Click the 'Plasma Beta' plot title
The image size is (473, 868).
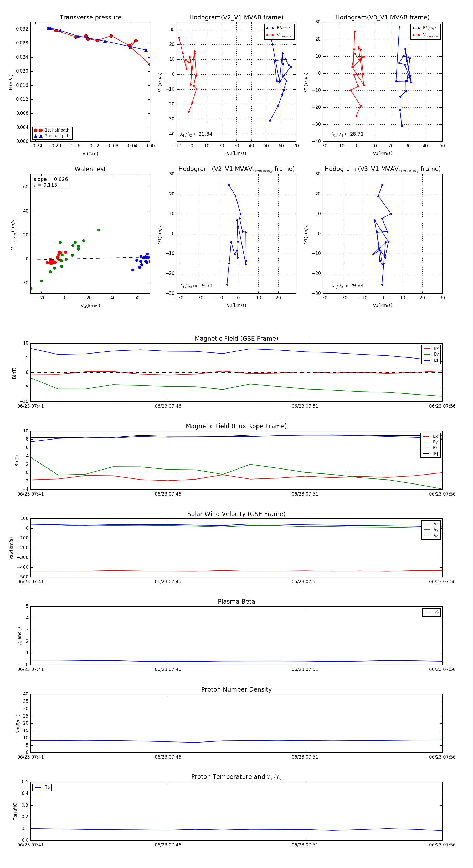click(236, 602)
